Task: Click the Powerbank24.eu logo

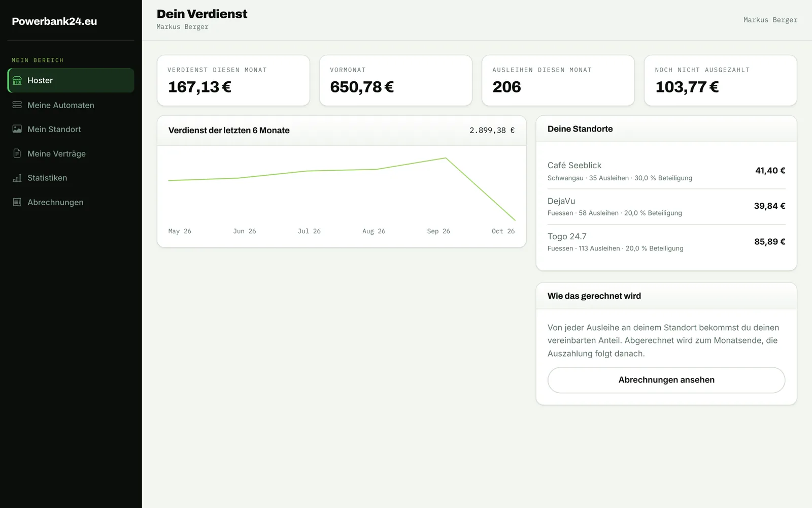Action: [x=54, y=21]
